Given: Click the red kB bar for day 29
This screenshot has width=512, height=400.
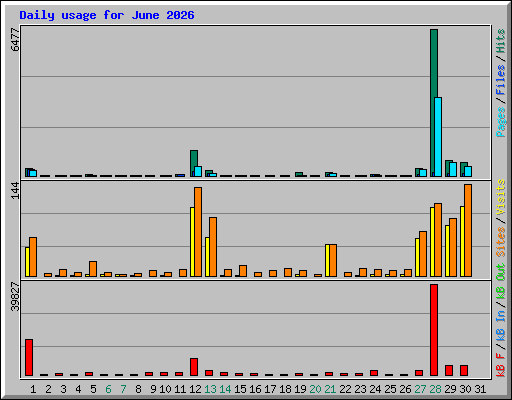Looking at the screenshot, I should (x=449, y=371).
